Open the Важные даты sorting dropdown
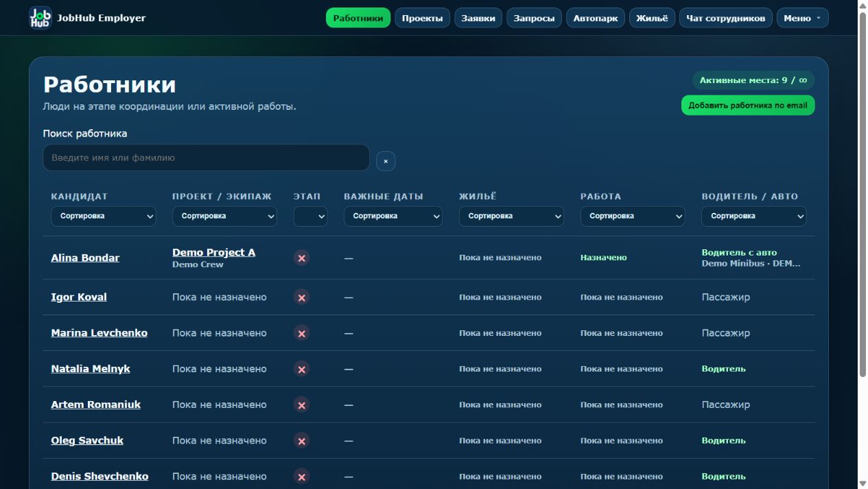Viewport: 868px width, 489px height. point(393,216)
